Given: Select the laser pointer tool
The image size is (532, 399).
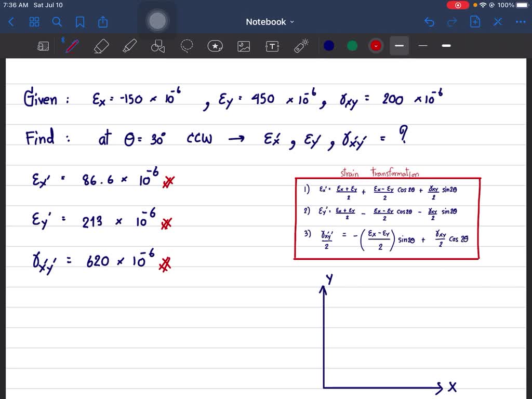Looking at the screenshot, I should [x=300, y=46].
